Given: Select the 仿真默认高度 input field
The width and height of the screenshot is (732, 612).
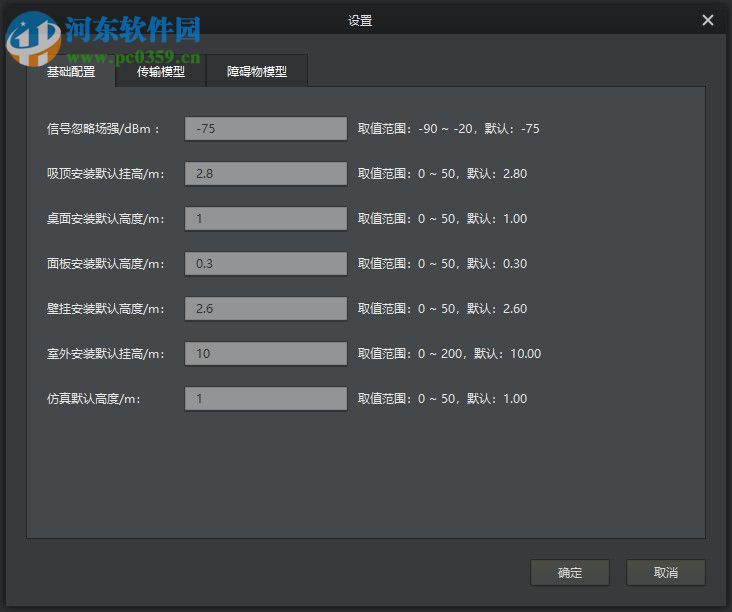Looking at the screenshot, I should (266, 399).
